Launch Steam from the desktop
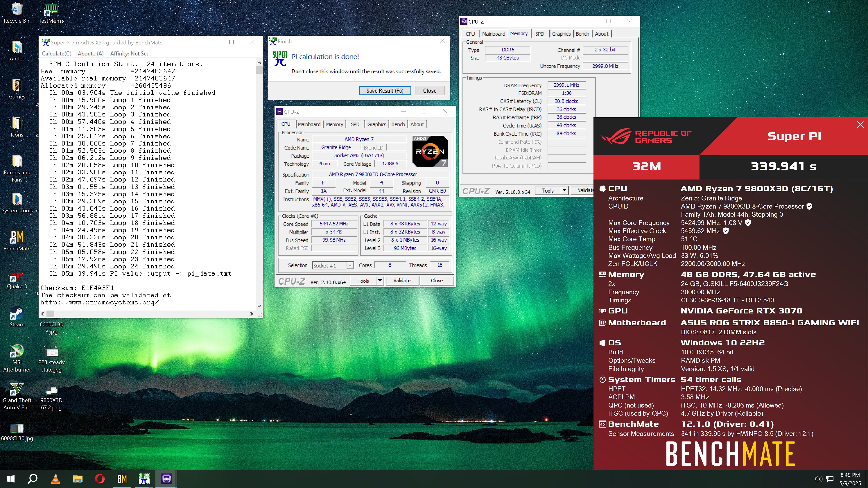Image resolution: width=868 pixels, height=488 pixels. pyautogui.click(x=17, y=317)
